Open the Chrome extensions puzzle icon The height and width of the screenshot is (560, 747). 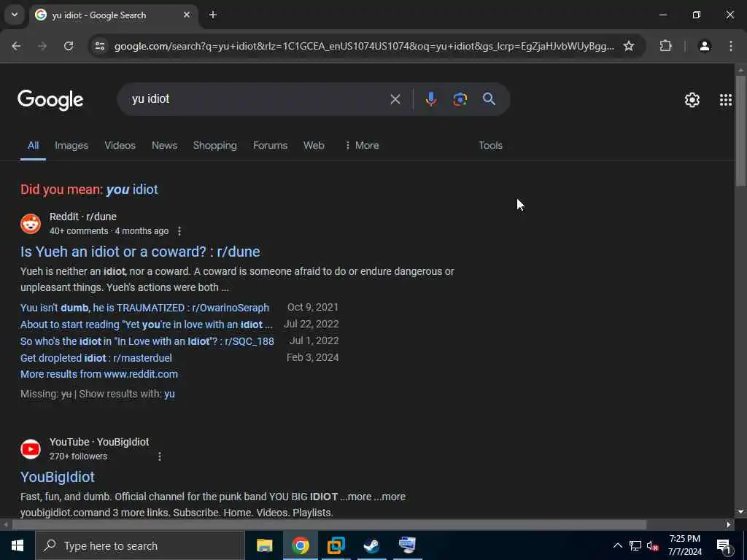tap(665, 46)
